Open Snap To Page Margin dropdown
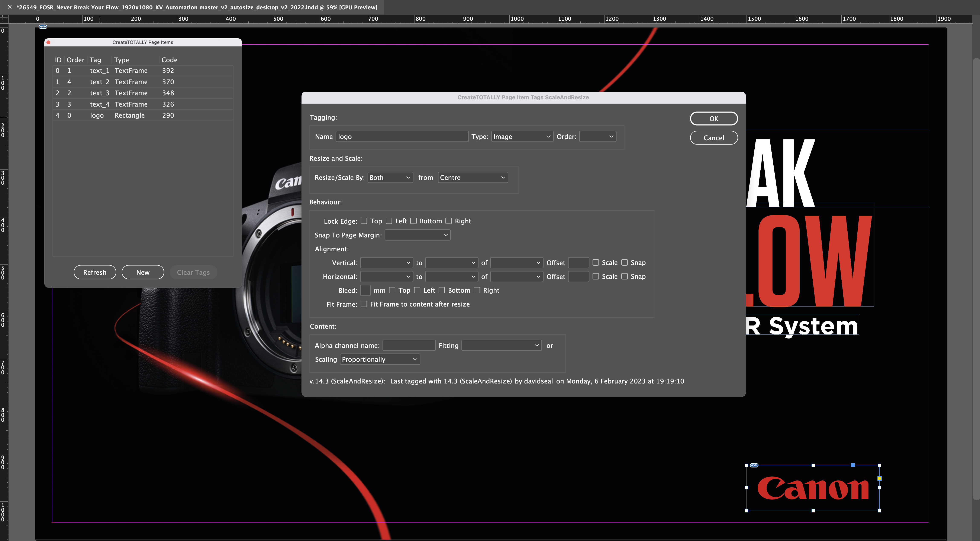This screenshot has width=980, height=541. point(418,235)
